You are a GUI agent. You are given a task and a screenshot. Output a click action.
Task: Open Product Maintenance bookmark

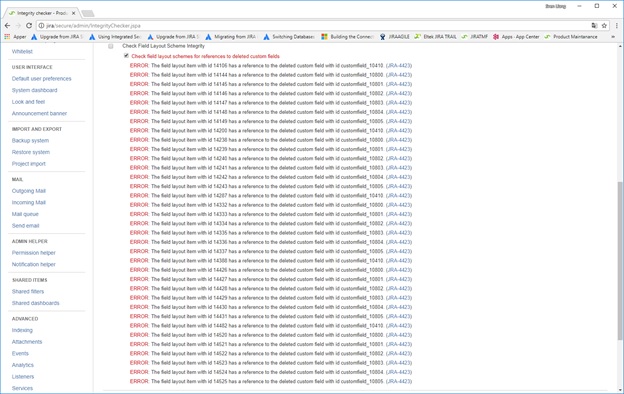pyautogui.click(x=571, y=37)
